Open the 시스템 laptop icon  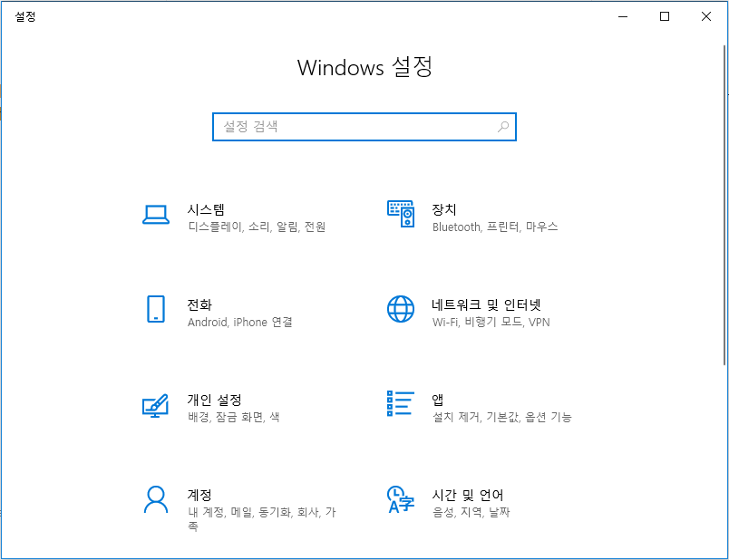coord(156,215)
